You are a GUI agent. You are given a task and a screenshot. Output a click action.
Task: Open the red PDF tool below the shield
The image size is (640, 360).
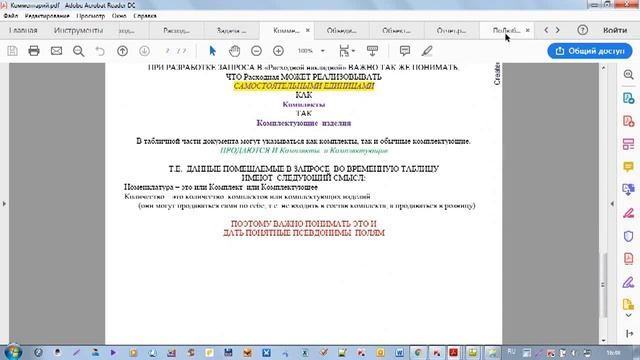coord(629,258)
